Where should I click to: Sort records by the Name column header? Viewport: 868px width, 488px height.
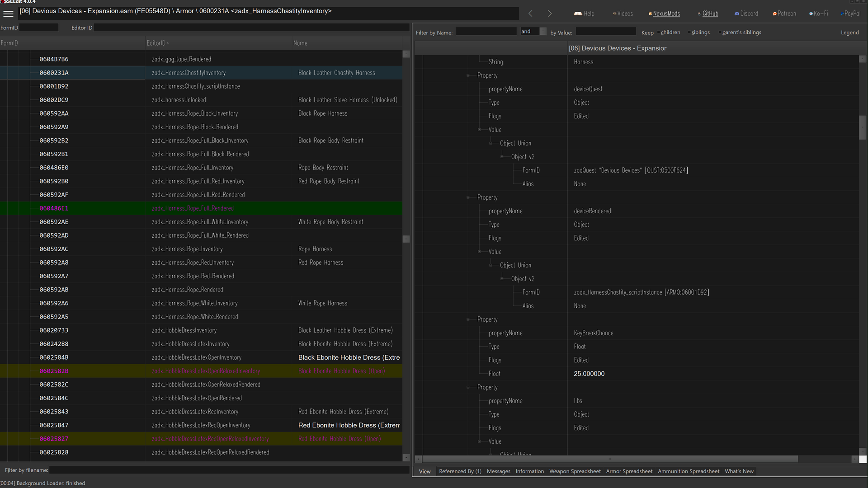click(347, 43)
